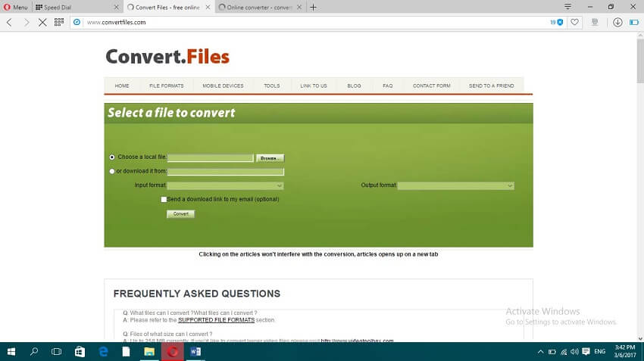Image resolution: width=644 pixels, height=361 pixels.
Task: Check 'Send a download link to my email'
Action: [164, 199]
